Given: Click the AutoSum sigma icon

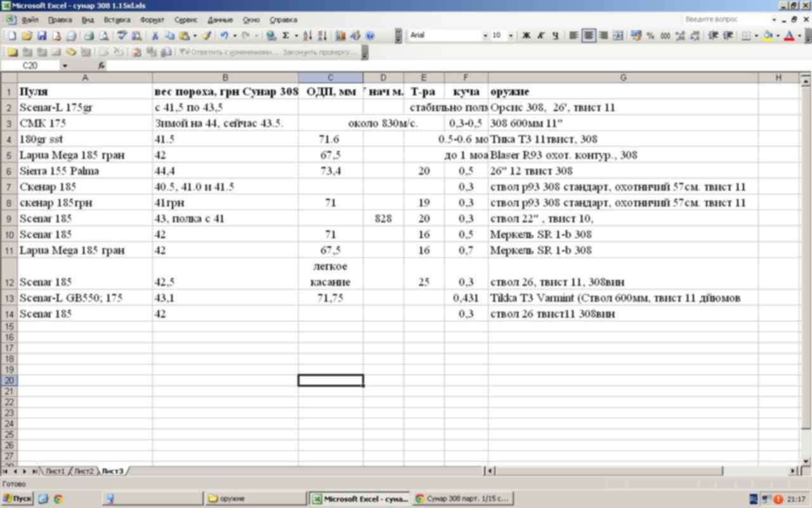Looking at the screenshot, I should (286, 36).
